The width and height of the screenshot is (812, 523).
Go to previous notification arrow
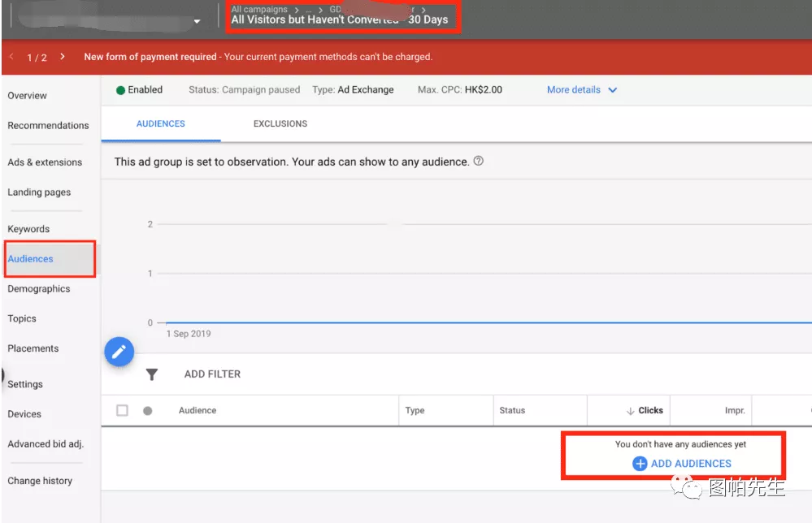pyautogui.click(x=12, y=57)
